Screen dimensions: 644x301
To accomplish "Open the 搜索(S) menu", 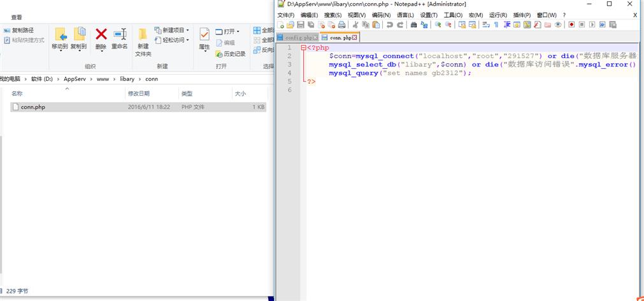I will pos(333,15).
